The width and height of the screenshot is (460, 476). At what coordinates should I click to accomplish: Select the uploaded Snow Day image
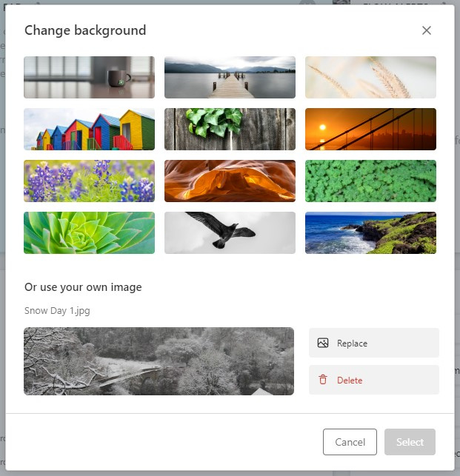pyautogui.click(x=159, y=361)
